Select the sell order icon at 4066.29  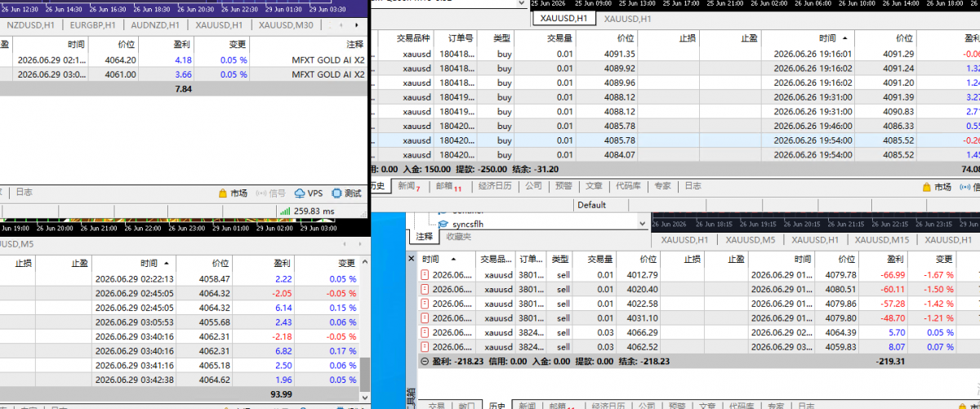425,332
